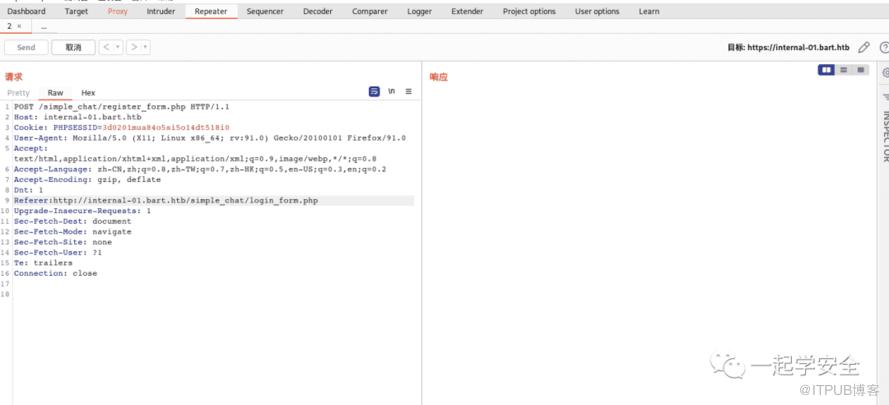Go to previous request in history

coord(106,47)
